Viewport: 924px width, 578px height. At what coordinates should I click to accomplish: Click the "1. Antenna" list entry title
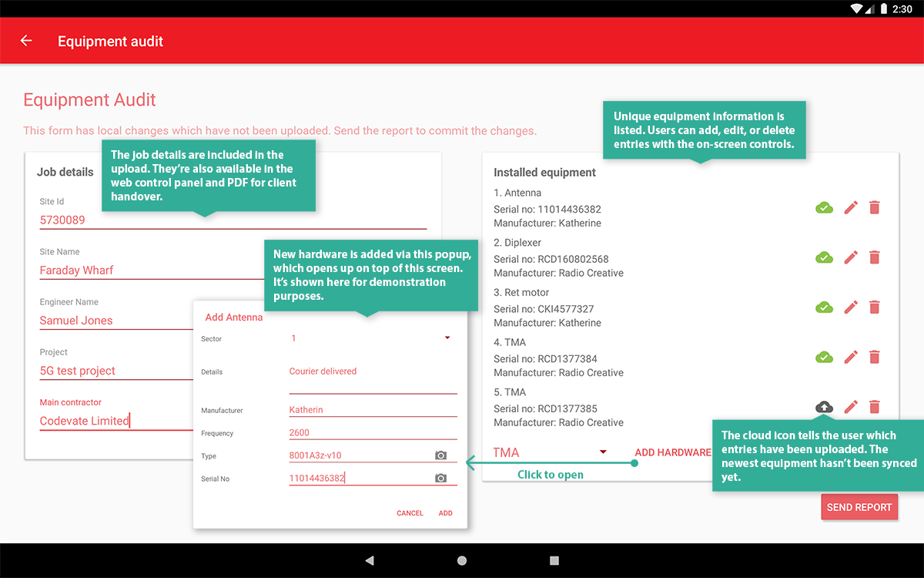(517, 193)
